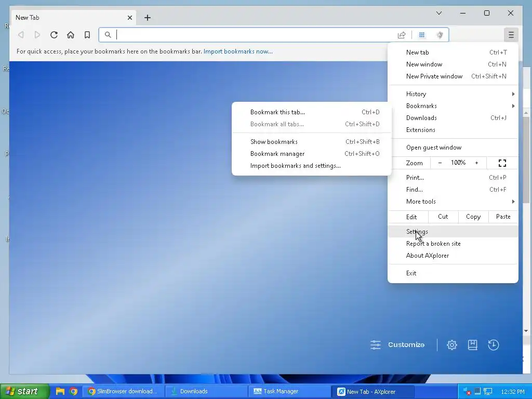
Task: Click Paste in the Edit row
Action: [x=503, y=217]
